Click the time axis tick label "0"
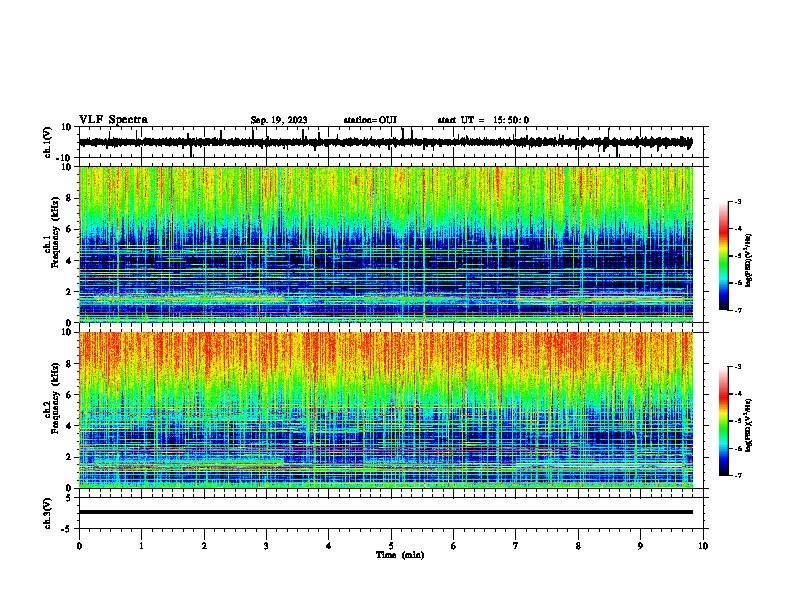Image resolution: width=792 pixels, height=612 pixels. click(x=79, y=546)
